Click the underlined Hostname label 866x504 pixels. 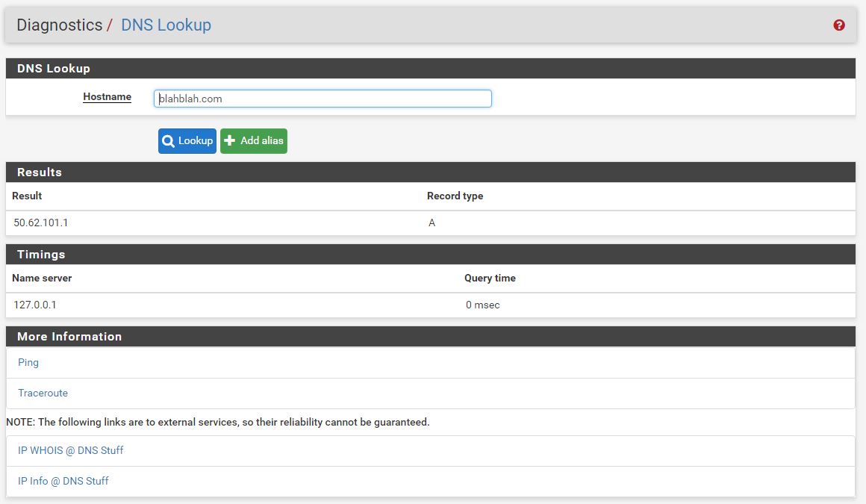[107, 97]
